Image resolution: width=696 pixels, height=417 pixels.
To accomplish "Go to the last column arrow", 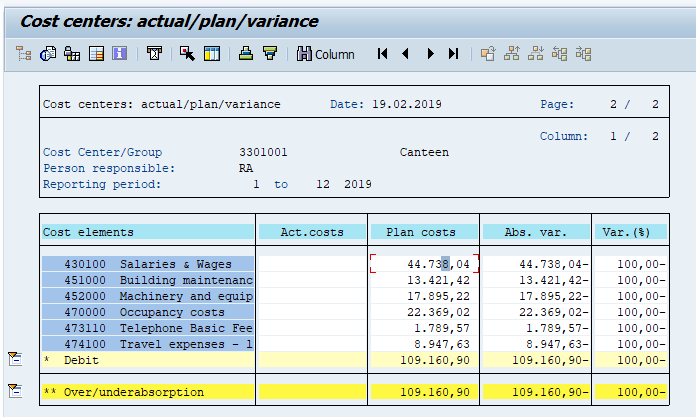I will click(x=453, y=54).
